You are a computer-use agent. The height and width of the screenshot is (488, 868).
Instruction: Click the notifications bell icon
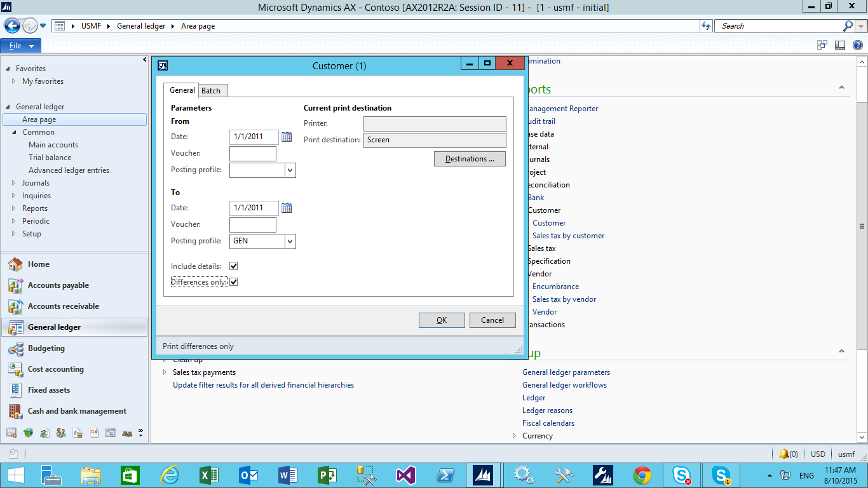(x=784, y=454)
